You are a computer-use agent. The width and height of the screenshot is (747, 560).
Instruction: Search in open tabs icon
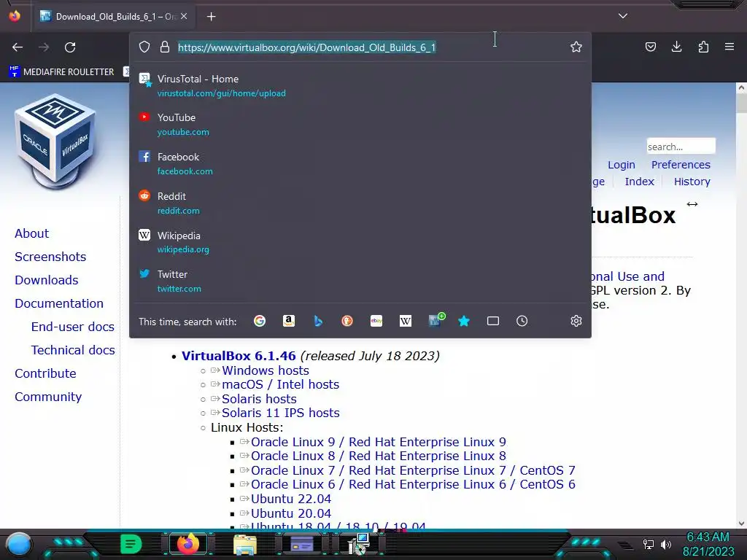tap(493, 321)
